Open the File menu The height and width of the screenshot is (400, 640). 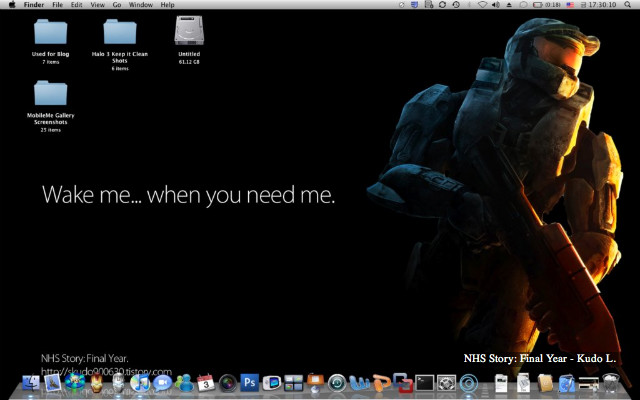pyautogui.click(x=58, y=4)
